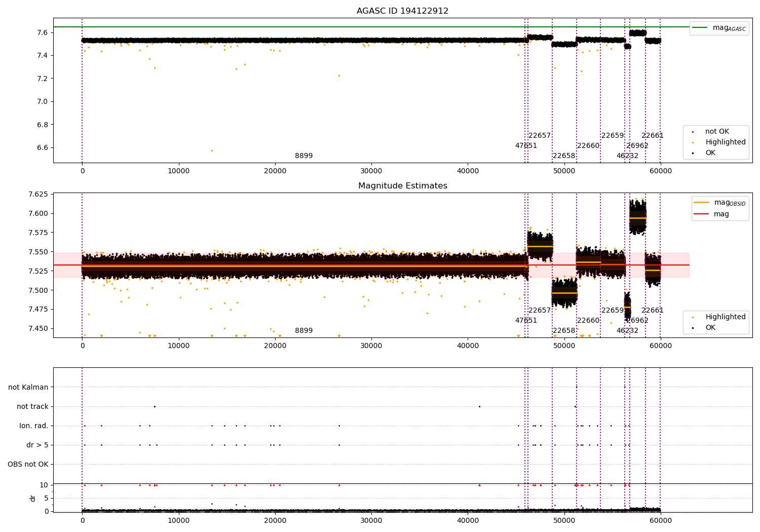Click obsid label 47651 in Magnitude Estimates plot
This screenshot has width=760, height=532.
click(x=526, y=321)
